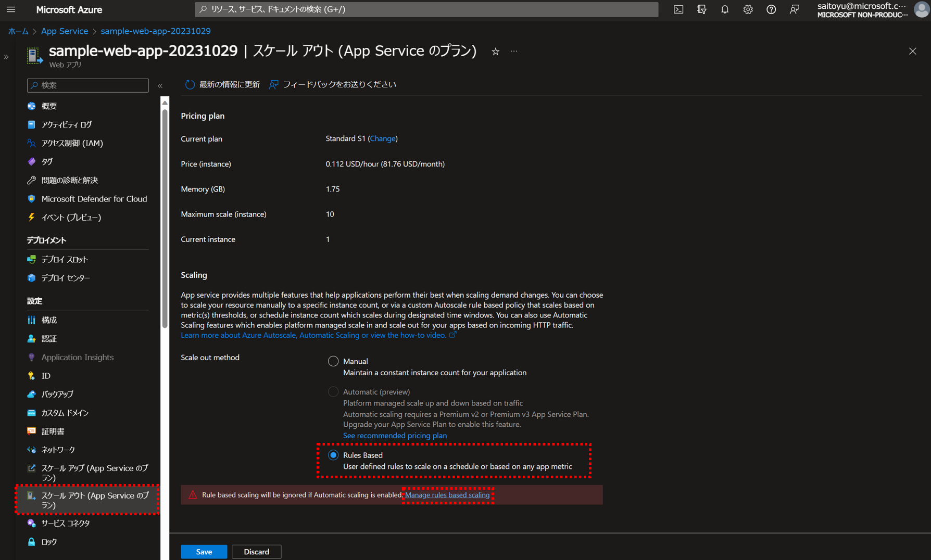Open the Azure portal hamburger menu

11,9
